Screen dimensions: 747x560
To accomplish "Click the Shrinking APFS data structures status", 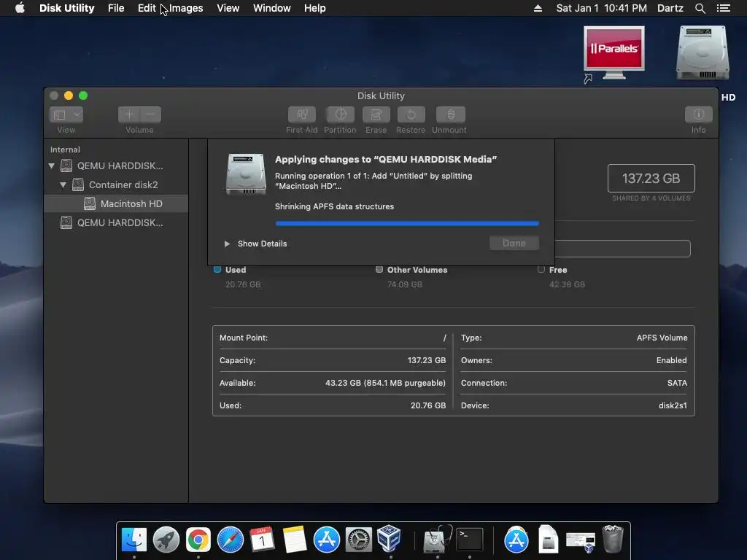I will click(334, 206).
